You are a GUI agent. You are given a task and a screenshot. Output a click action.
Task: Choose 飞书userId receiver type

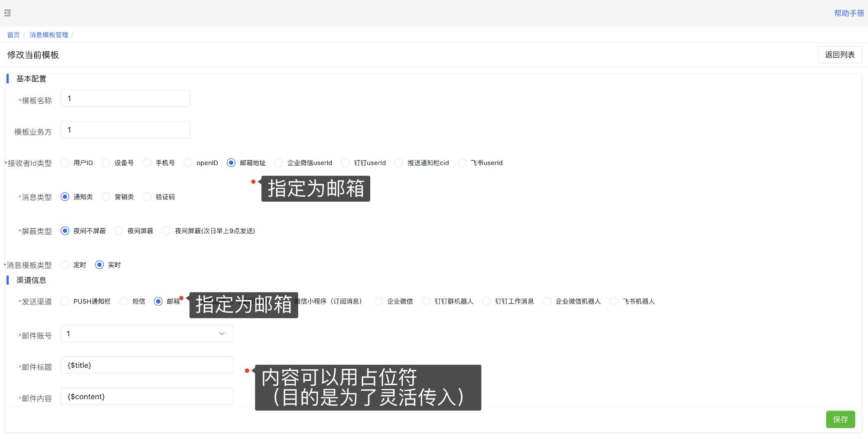462,163
